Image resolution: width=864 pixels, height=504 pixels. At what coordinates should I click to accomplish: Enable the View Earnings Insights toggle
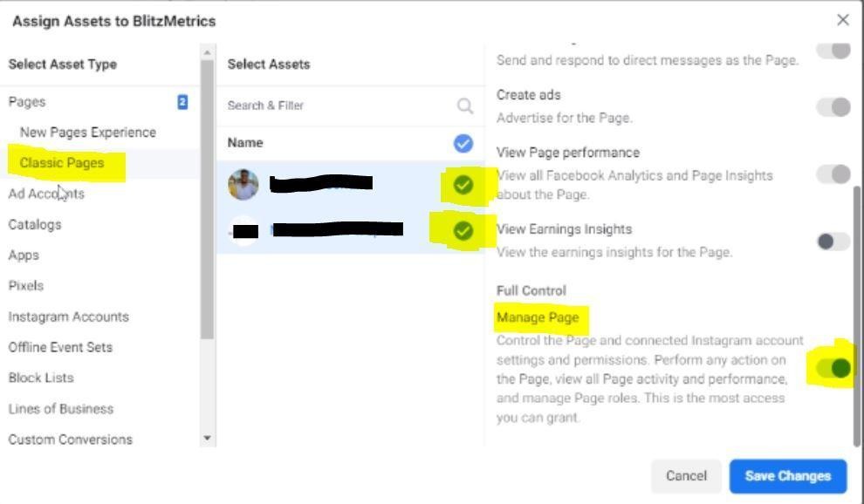[833, 242]
